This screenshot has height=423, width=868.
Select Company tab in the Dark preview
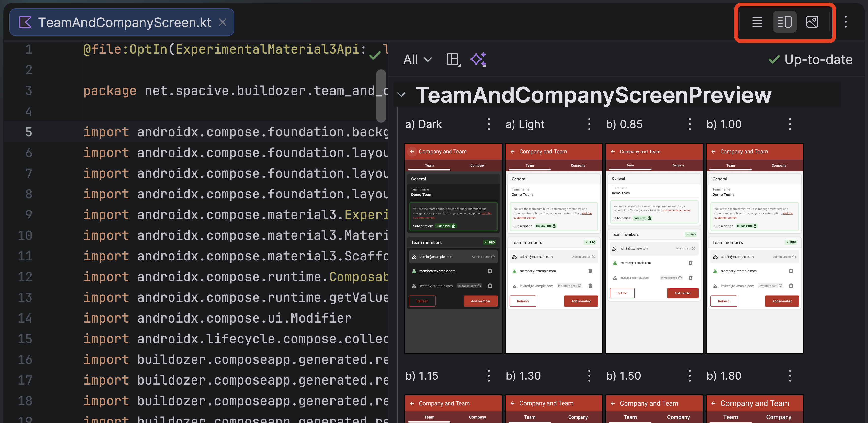(x=477, y=165)
